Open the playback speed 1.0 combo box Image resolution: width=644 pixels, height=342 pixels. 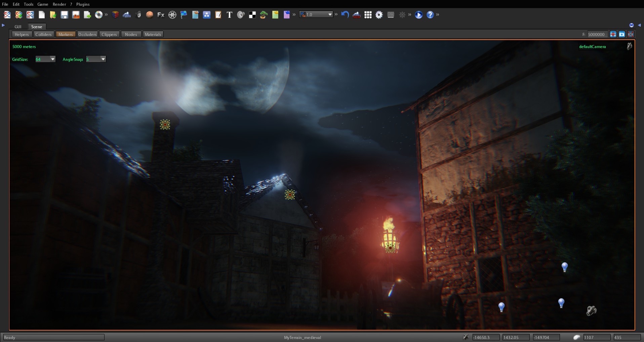point(315,14)
